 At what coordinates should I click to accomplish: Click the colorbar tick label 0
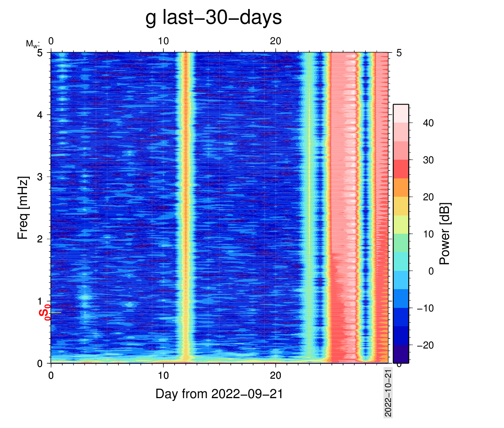point(431,271)
